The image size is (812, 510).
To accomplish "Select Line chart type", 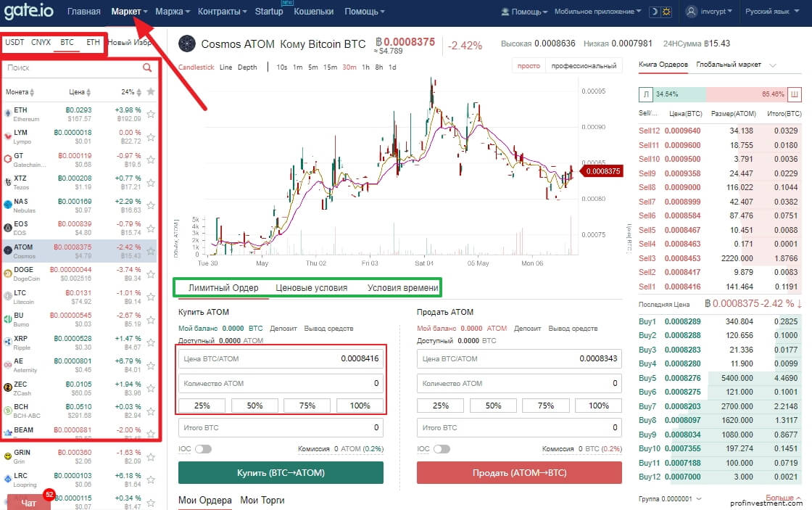I will (225, 67).
